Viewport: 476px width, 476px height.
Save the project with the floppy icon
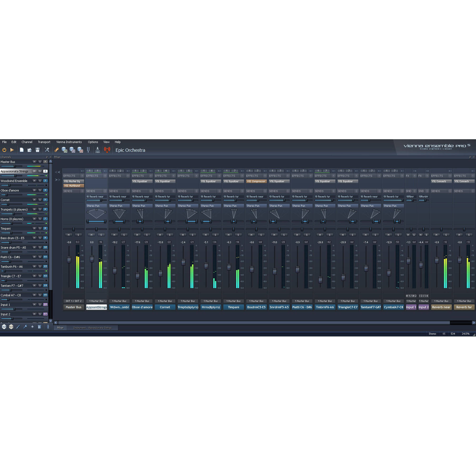(x=37, y=150)
